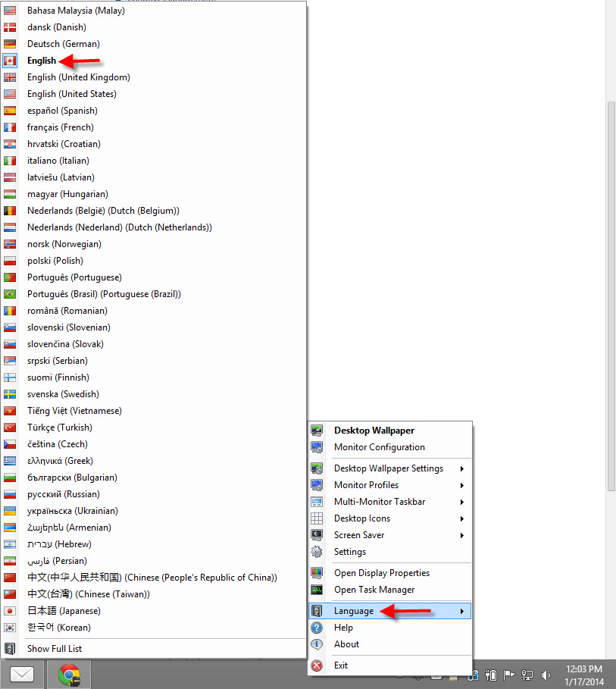Expand the Screen Saver submenu arrow
Viewport: 616px width, 689px height.
(461, 535)
